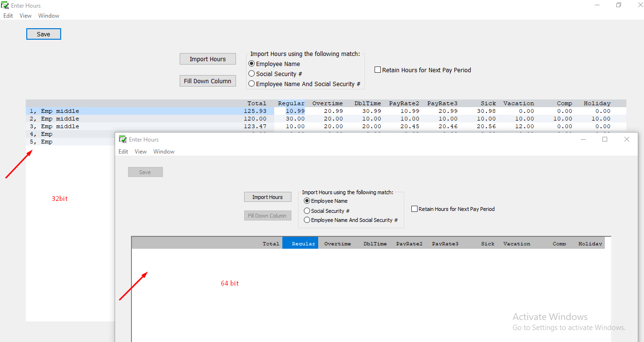
Task: Click the PayRate2 value 20.45 in row 3
Action: click(410, 126)
